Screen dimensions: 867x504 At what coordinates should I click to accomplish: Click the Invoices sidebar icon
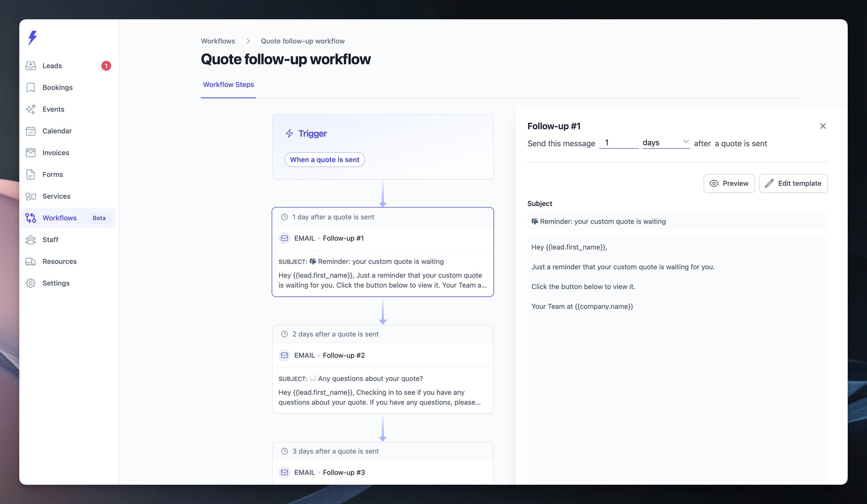[x=30, y=153]
